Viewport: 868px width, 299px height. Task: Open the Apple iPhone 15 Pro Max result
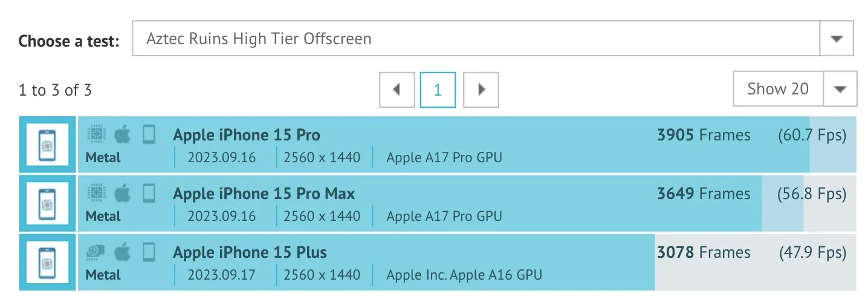point(264,194)
